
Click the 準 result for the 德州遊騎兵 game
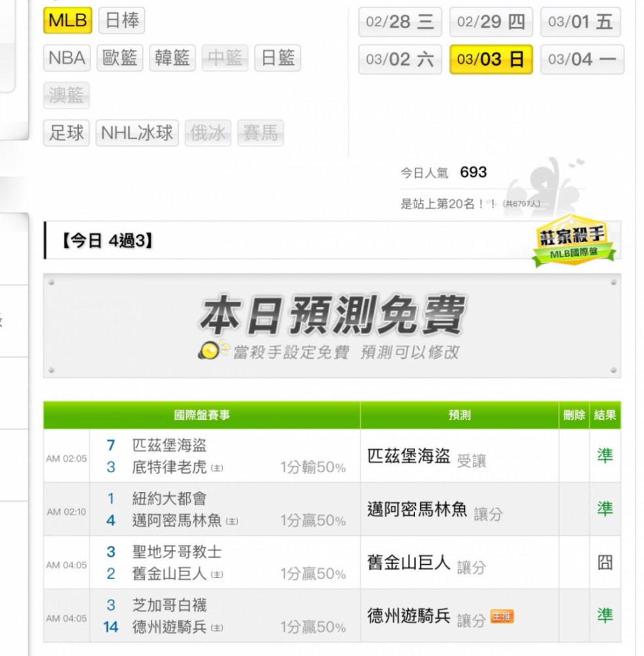[605, 615]
